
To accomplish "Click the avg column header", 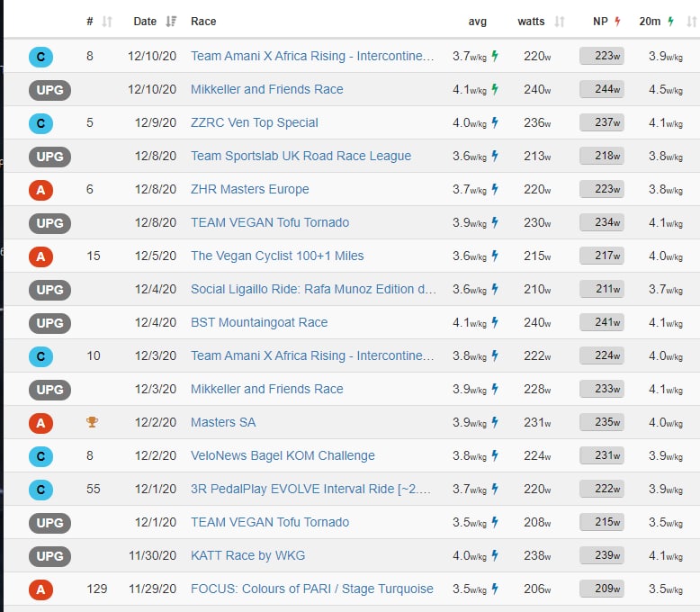I will tap(477, 22).
